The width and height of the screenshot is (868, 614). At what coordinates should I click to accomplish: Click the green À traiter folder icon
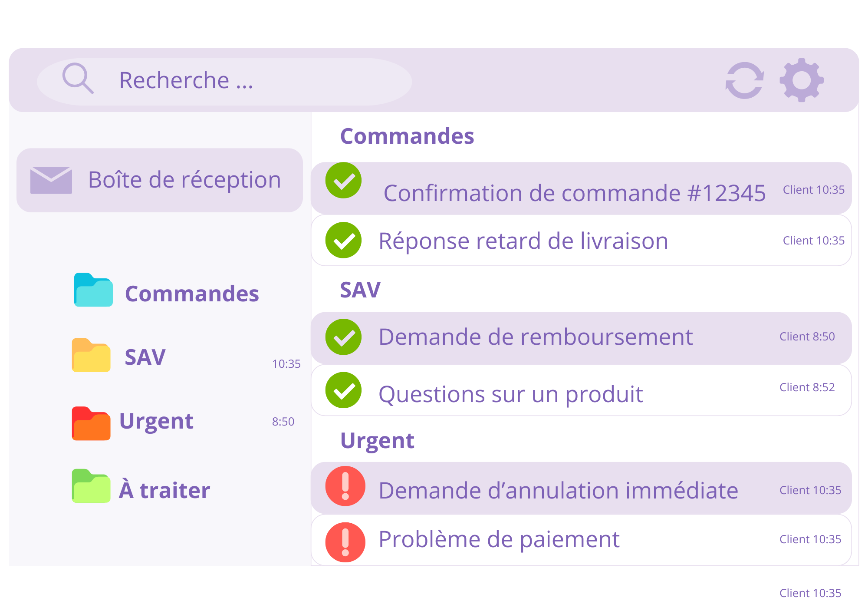pyautogui.click(x=91, y=486)
